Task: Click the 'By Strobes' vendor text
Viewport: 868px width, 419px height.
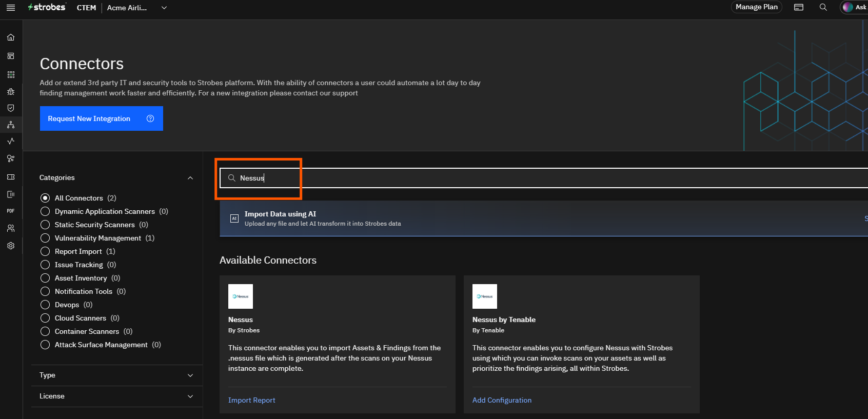Action: pyautogui.click(x=244, y=330)
